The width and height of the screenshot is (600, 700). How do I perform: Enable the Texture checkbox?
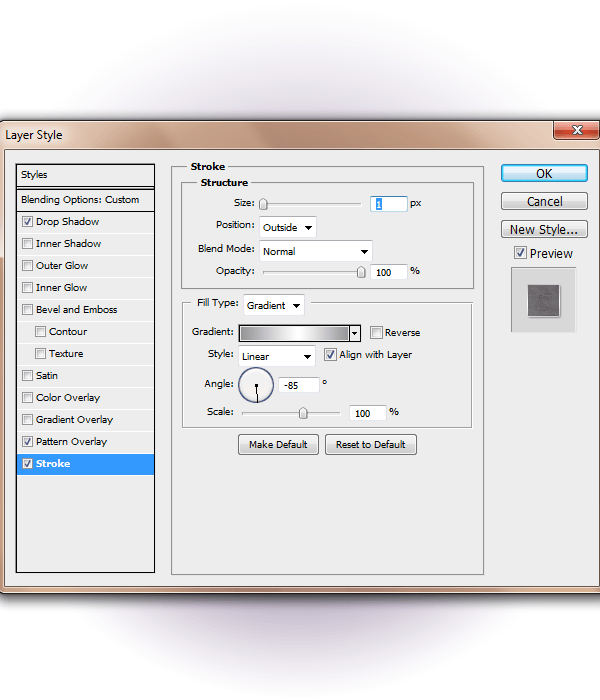tap(41, 354)
